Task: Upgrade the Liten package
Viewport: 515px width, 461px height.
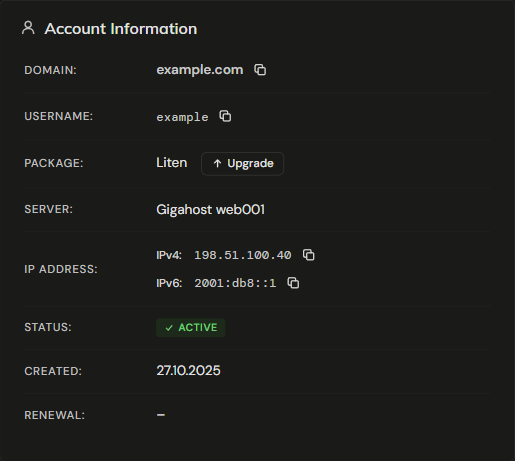Action: tap(242, 163)
